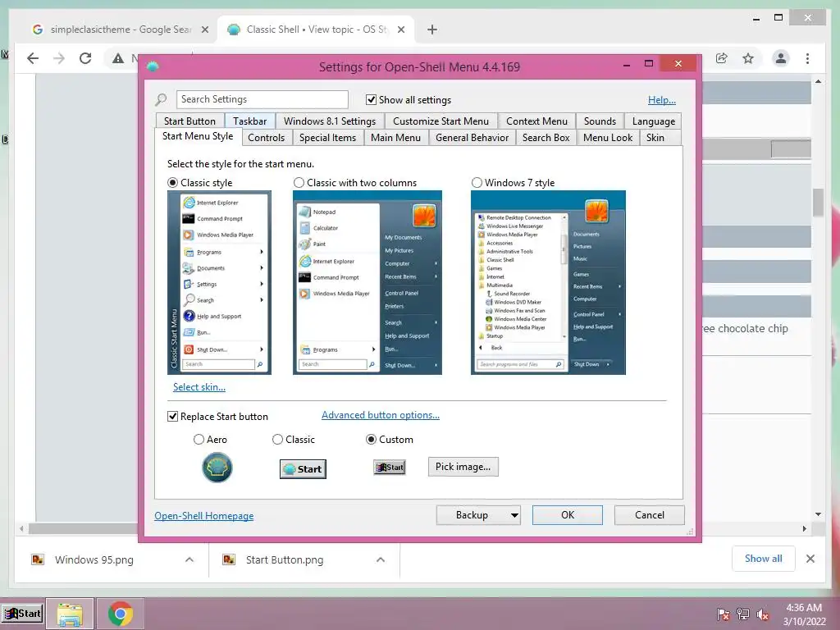Screen dimensions: 840x630
Task: Visit the Open-Shell Homepage link
Action: point(204,515)
